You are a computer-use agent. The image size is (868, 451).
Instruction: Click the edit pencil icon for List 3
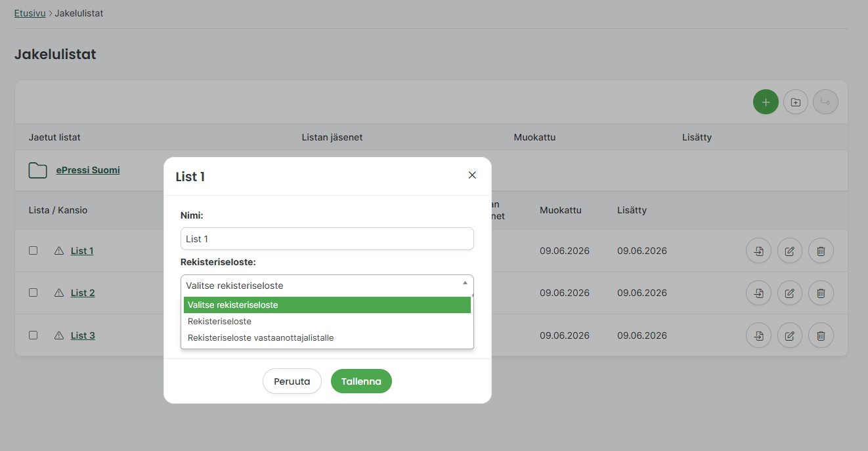(790, 335)
